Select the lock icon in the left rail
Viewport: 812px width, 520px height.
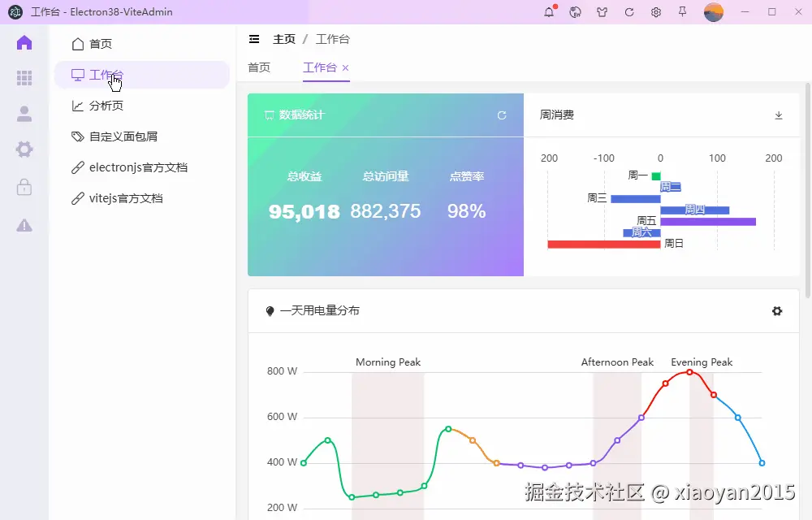pyautogui.click(x=24, y=187)
